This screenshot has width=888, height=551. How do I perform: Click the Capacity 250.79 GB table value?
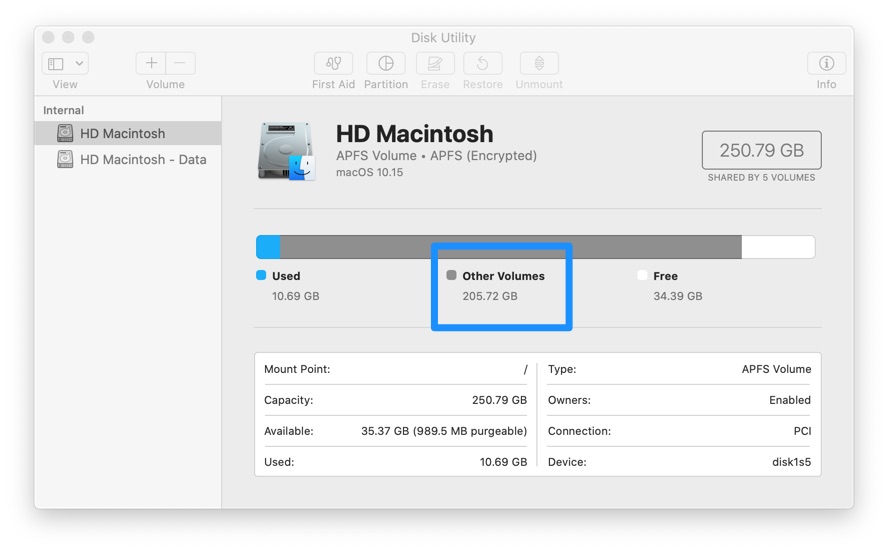[x=500, y=400]
